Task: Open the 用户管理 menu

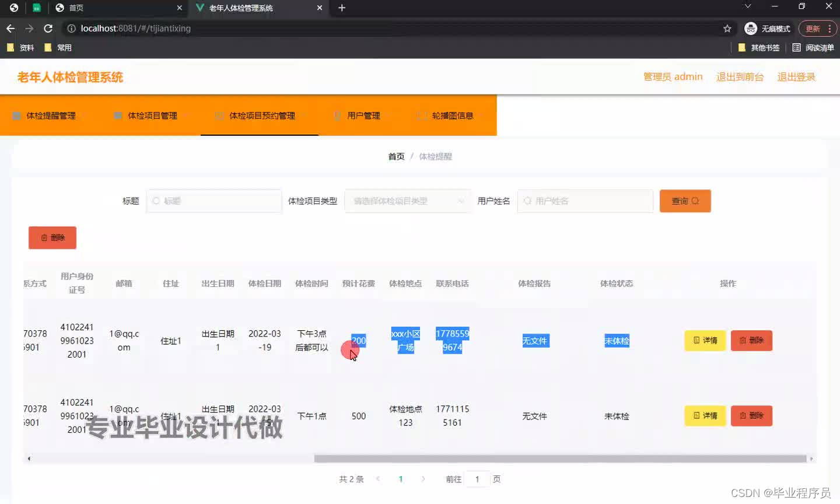Action: (363, 116)
